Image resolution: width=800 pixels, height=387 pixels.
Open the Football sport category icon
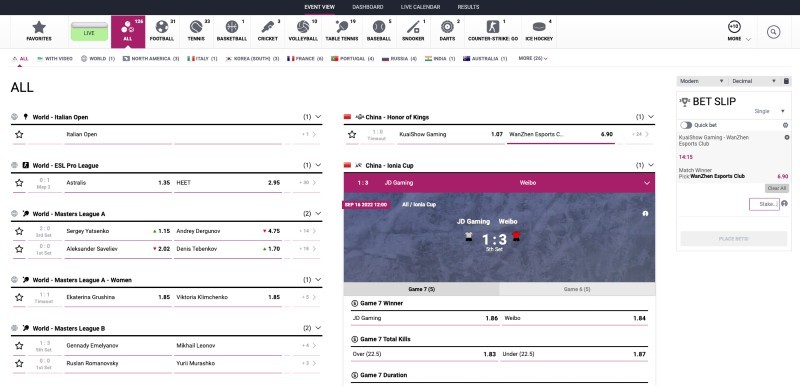[x=162, y=27]
